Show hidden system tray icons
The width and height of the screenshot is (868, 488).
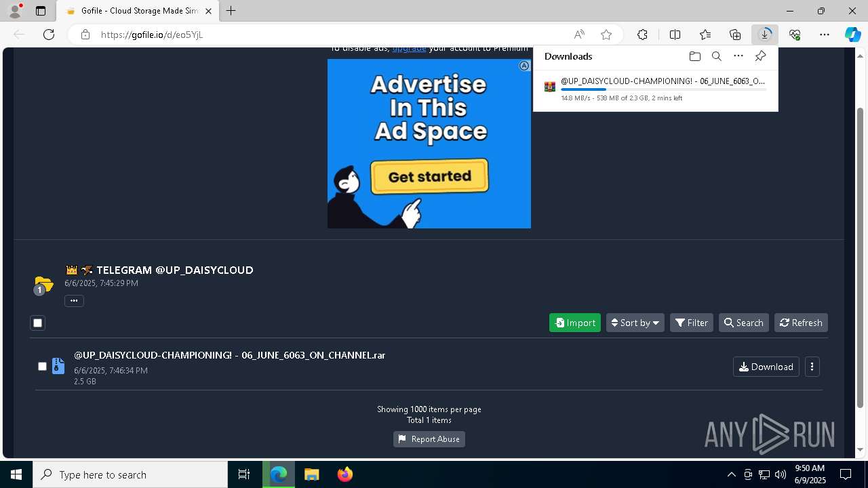(x=731, y=474)
